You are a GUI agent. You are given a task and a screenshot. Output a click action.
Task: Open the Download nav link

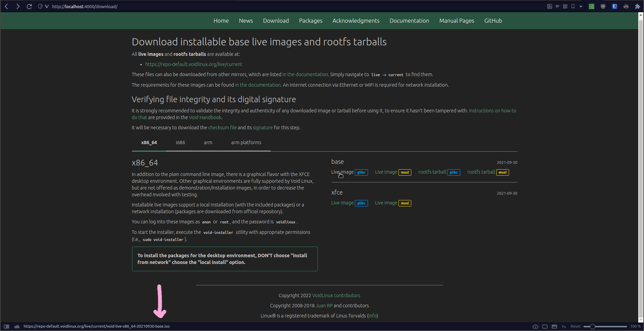pyautogui.click(x=276, y=21)
